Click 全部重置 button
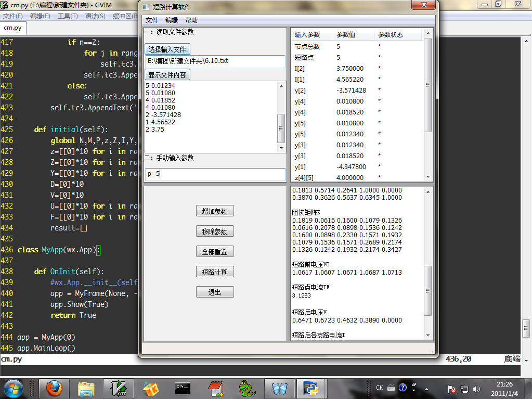The width and height of the screenshot is (532, 399). tap(215, 252)
